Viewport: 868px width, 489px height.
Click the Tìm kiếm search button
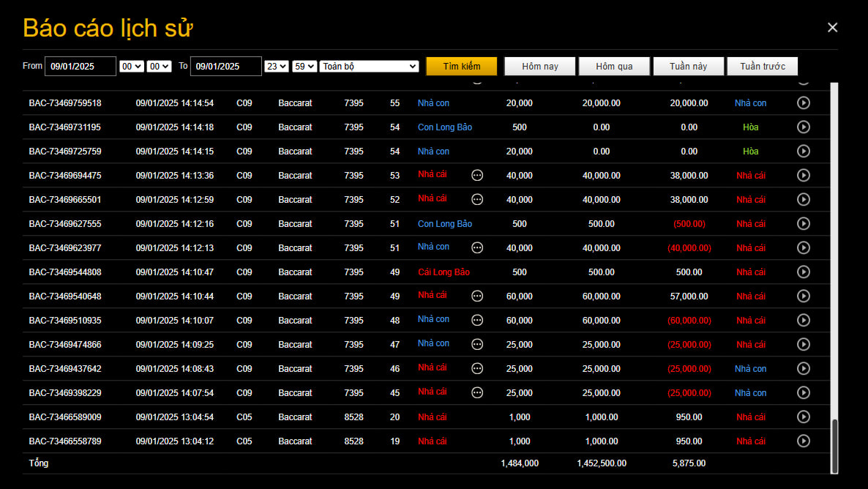click(461, 67)
